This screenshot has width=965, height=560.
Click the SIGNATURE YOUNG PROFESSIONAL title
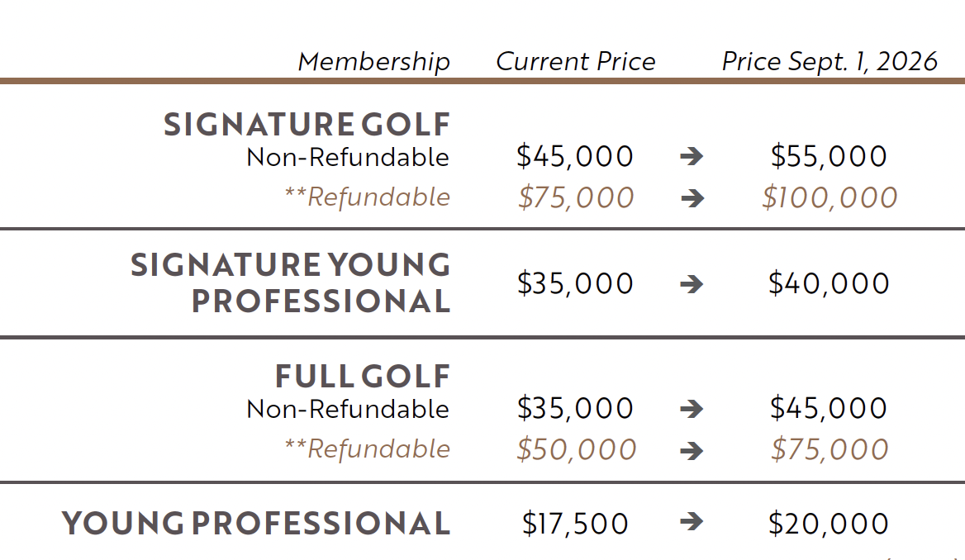(291, 283)
